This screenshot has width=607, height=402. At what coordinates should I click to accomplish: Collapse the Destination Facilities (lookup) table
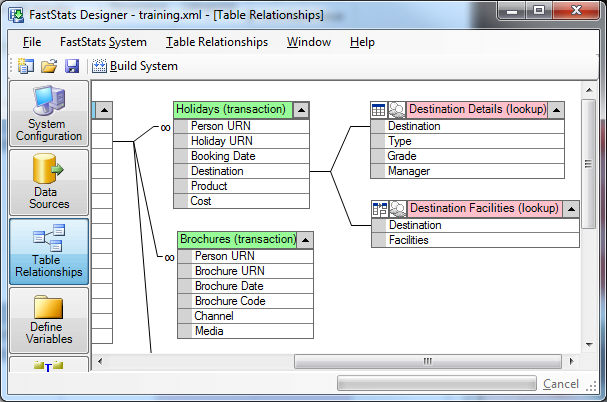[x=571, y=209]
